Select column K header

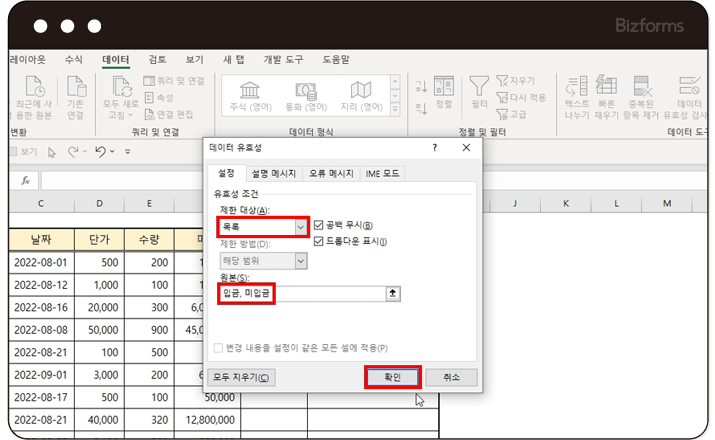[x=566, y=203]
